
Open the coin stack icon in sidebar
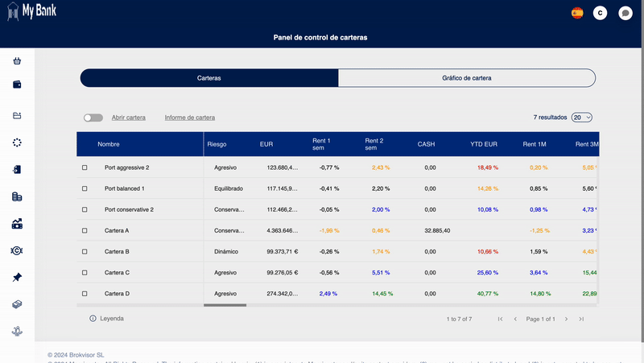[17, 196]
